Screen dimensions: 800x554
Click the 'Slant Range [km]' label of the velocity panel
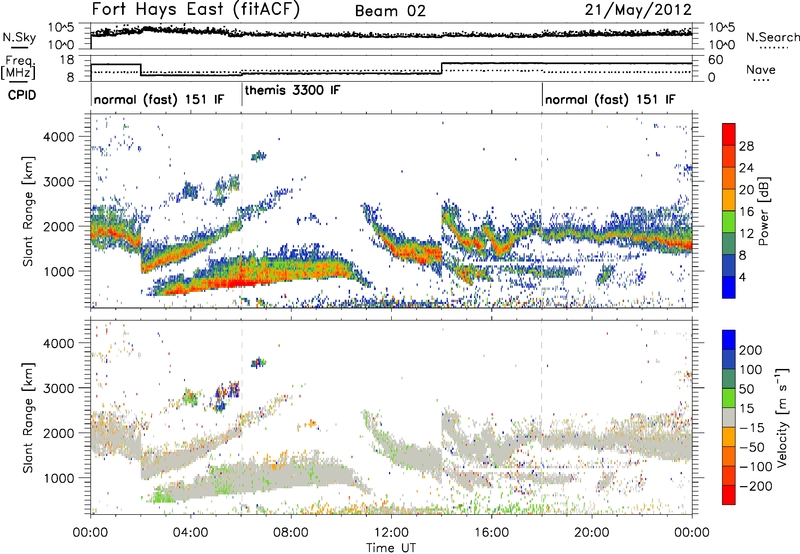(x=28, y=418)
